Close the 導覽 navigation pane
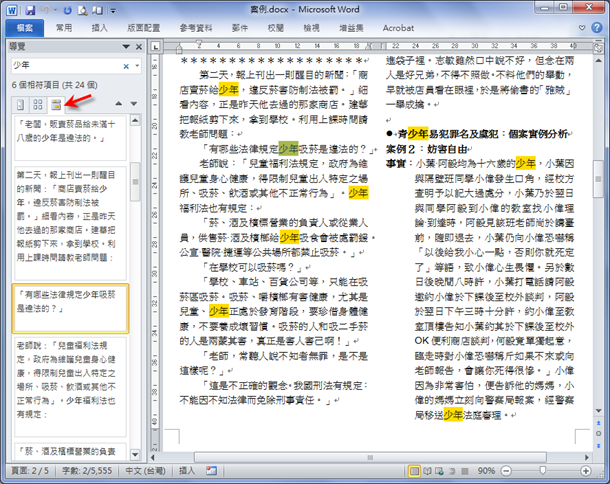 tap(139, 47)
